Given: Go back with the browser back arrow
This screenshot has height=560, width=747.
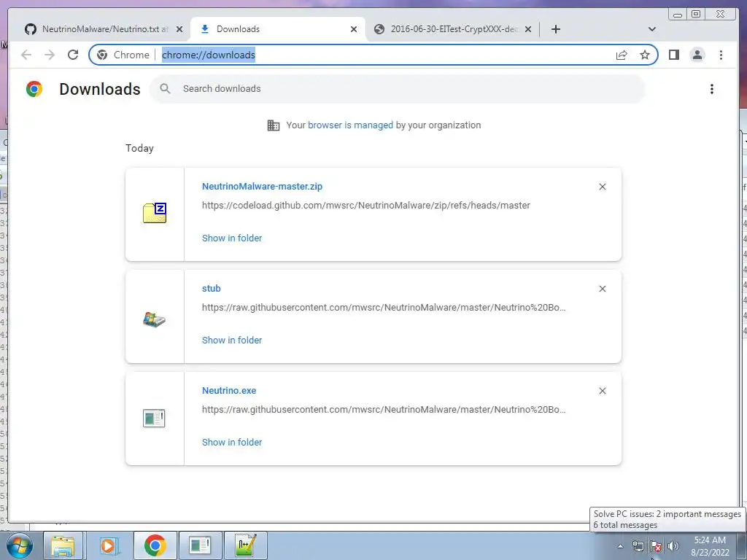Looking at the screenshot, I should 26,55.
